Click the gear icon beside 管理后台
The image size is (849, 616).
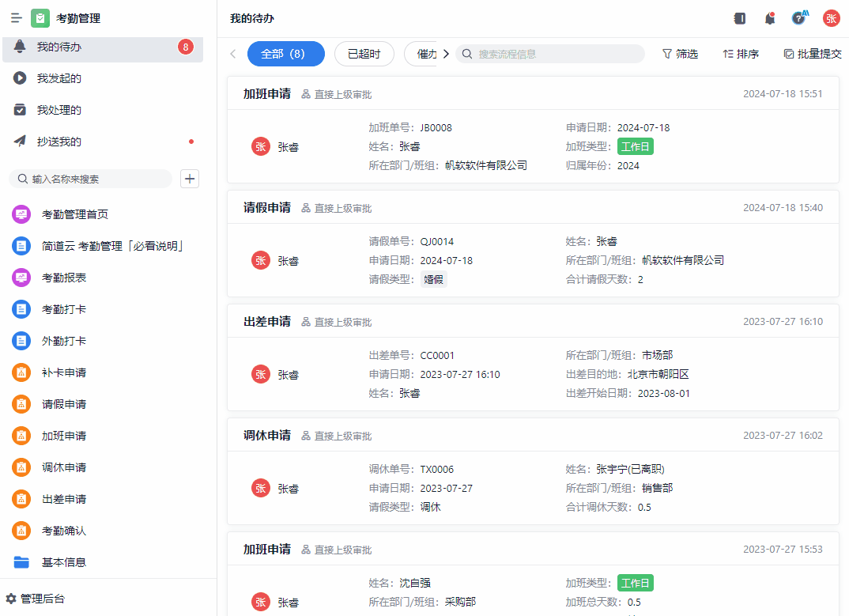click(x=11, y=599)
